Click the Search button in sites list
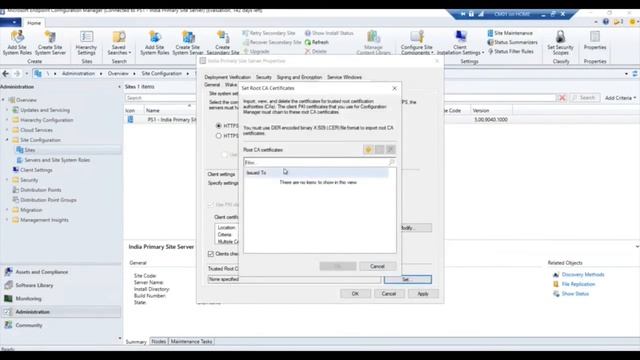This screenshot has width=640, height=360. [x=584, y=98]
